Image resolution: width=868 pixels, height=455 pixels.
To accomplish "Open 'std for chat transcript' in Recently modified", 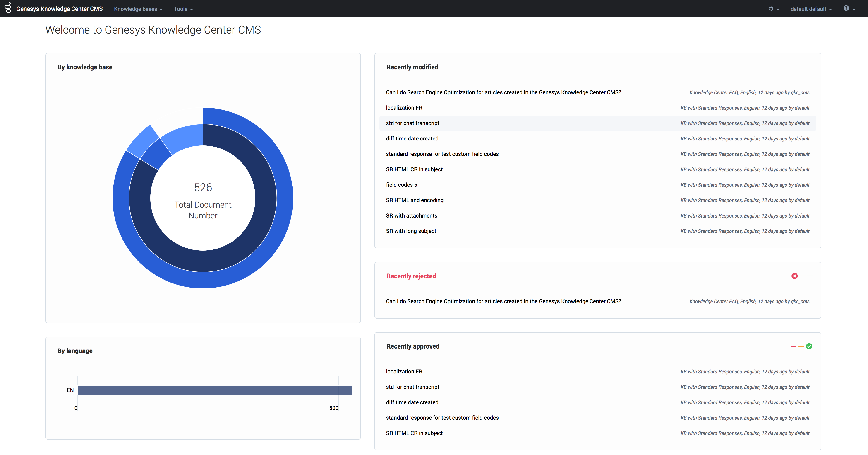I will [412, 123].
